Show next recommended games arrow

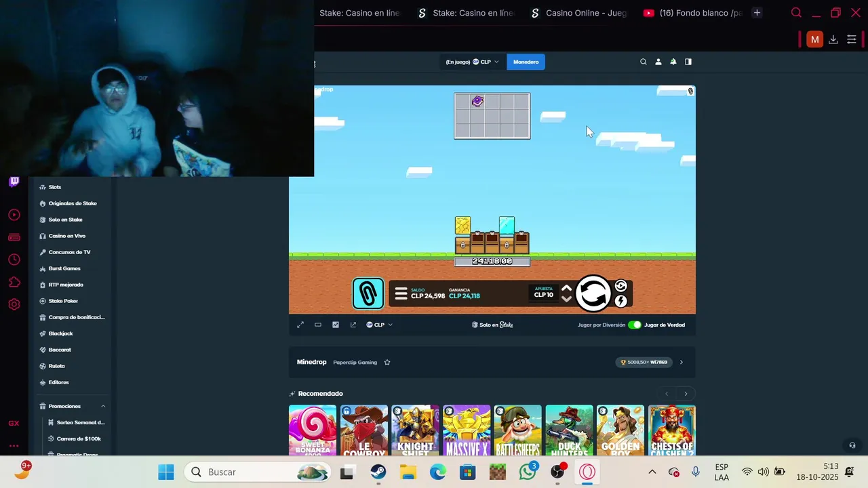tap(686, 394)
